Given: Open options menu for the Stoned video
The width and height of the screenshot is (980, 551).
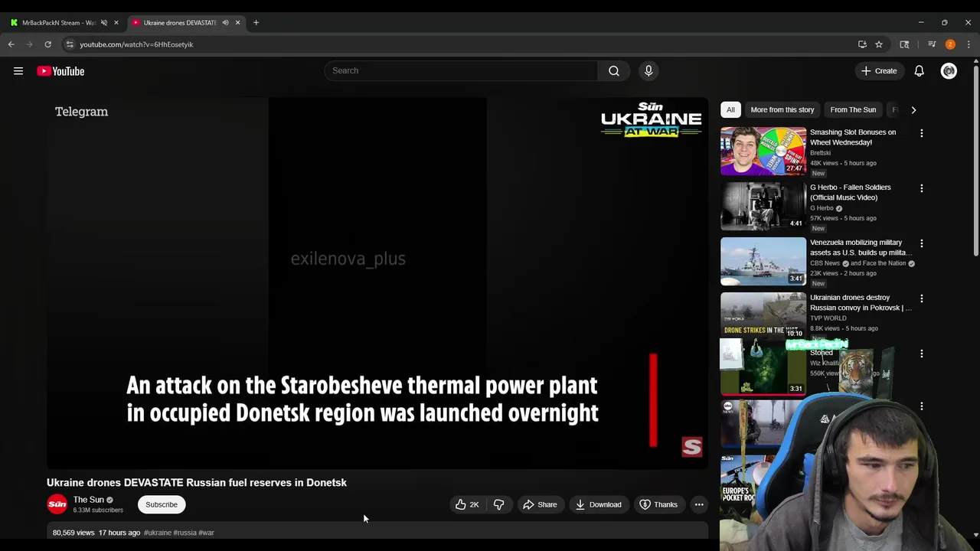Looking at the screenshot, I should pyautogui.click(x=922, y=354).
